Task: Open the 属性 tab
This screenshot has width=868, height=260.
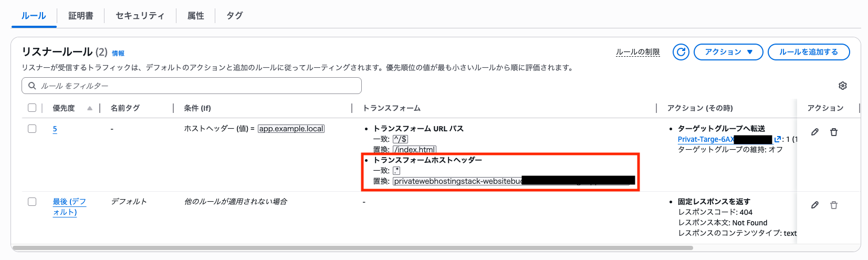Action: 196,16
